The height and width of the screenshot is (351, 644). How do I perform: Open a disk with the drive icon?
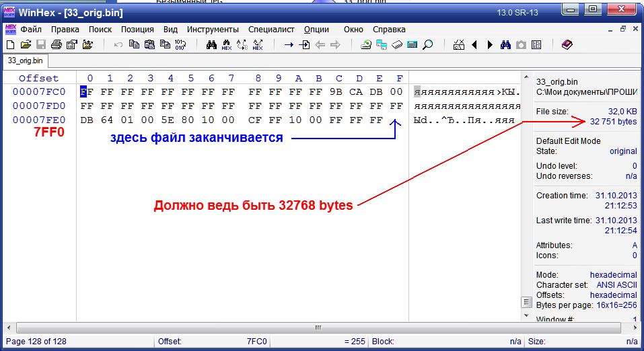[366, 45]
